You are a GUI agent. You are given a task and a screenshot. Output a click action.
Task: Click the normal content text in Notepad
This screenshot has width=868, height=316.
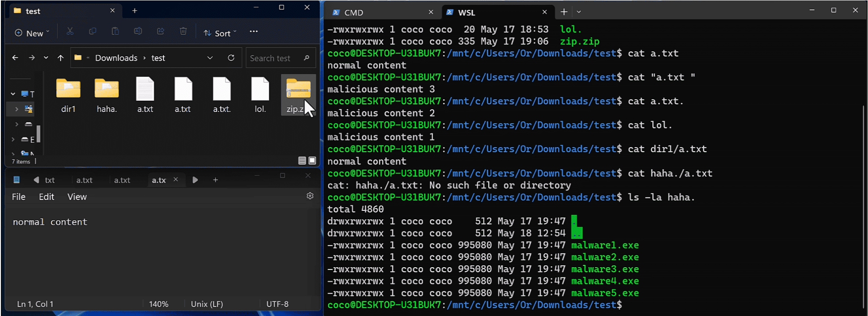tap(50, 222)
